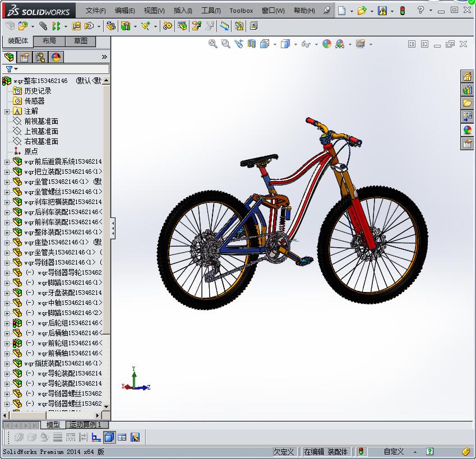
Task: Open SolidWorks Resources home task pane
Action: [467, 76]
